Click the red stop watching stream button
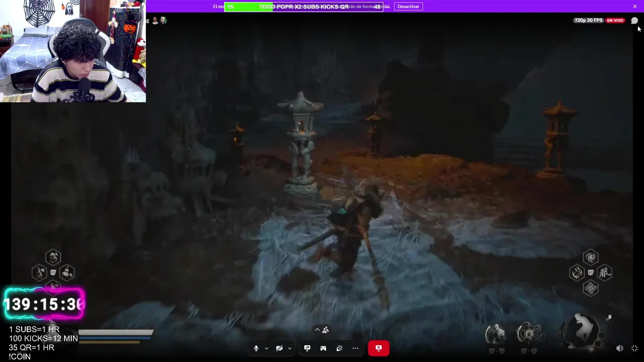This screenshot has width=644, height=362. coord(378,348)
